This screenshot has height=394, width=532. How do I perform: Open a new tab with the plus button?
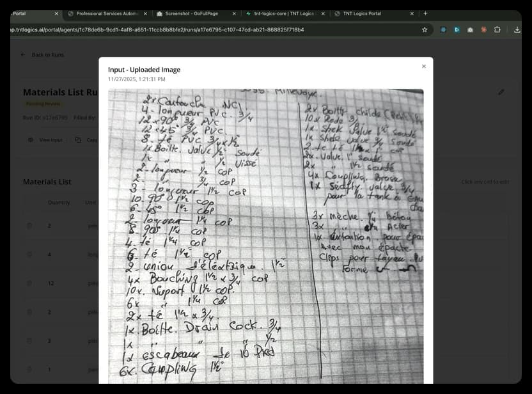(x=425, y=12)
